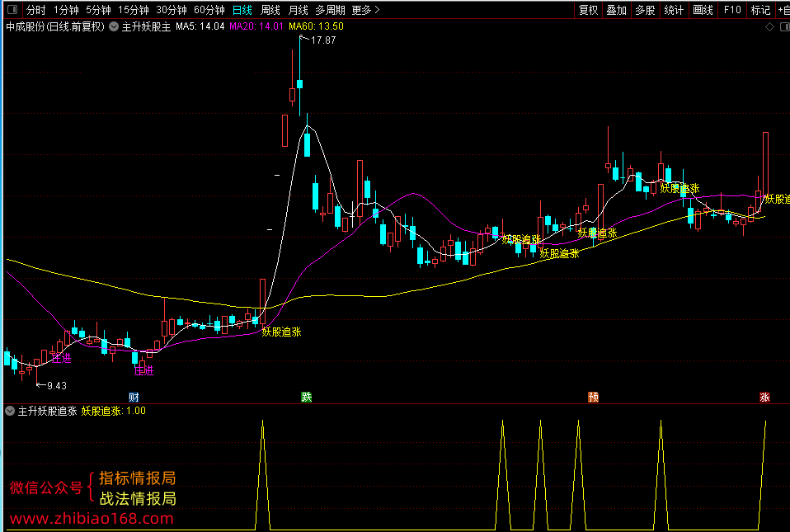Image resolution: width=790 pixels, height=532 pixels.
Task: Open the orange 预 forecast marker
Action: click(x=594, y=397)
